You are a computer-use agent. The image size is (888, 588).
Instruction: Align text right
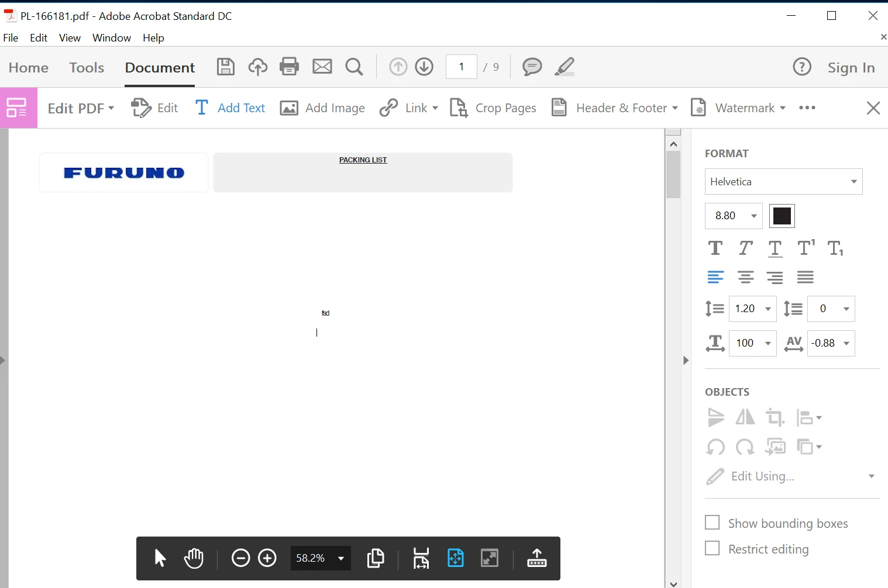(x=775, y=277)
